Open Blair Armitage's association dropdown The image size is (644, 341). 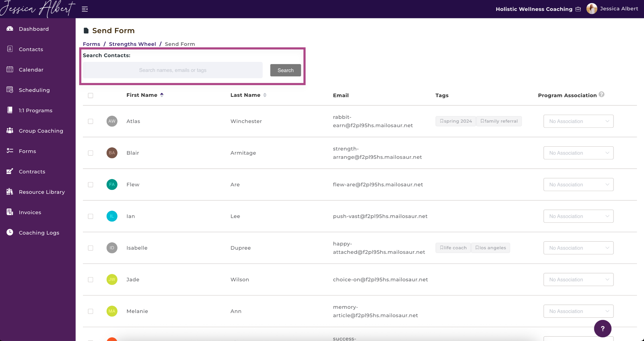point(578,153)
